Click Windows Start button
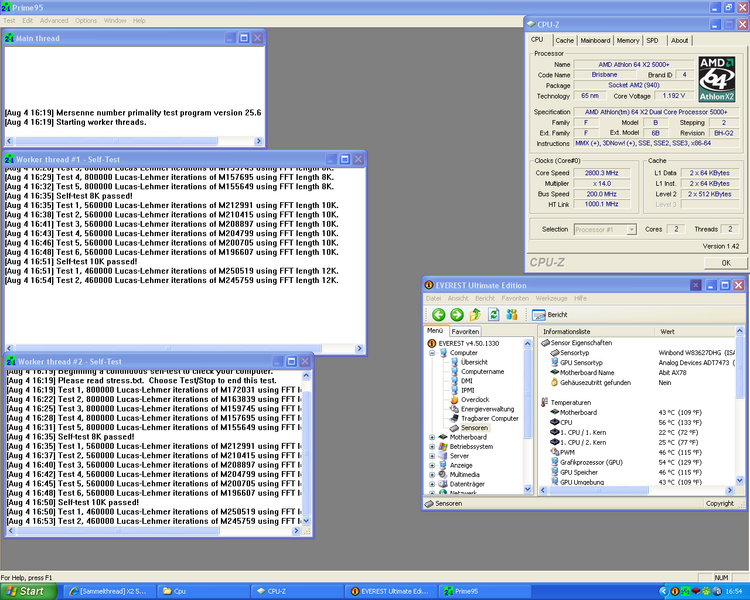 [29, 591]
